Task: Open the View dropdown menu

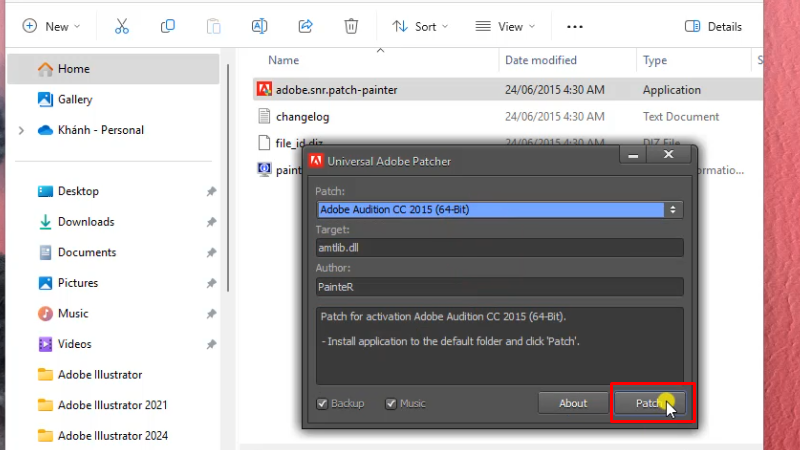Action: click(505, 27)
